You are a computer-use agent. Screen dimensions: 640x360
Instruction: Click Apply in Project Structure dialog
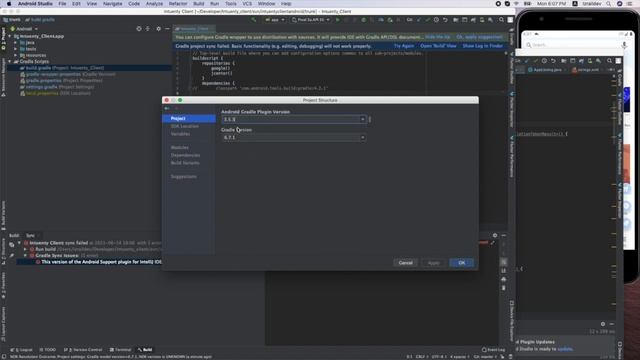(x=433, y=263)
